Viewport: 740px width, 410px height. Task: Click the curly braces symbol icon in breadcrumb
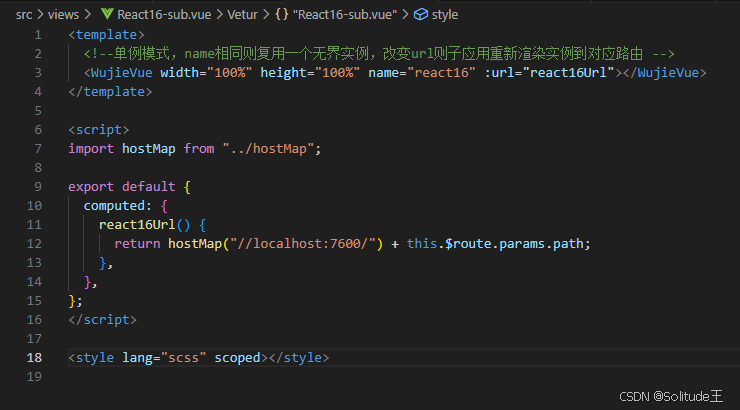point(282,15)
